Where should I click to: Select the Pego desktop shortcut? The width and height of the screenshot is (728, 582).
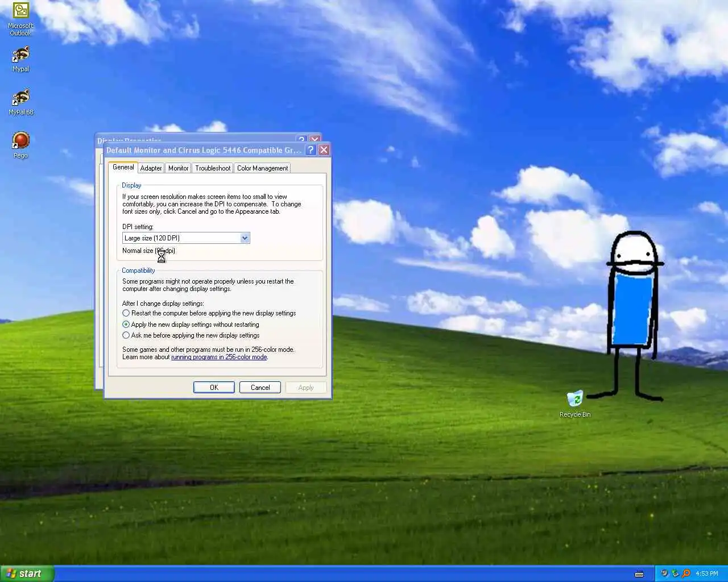coord(20,145)
